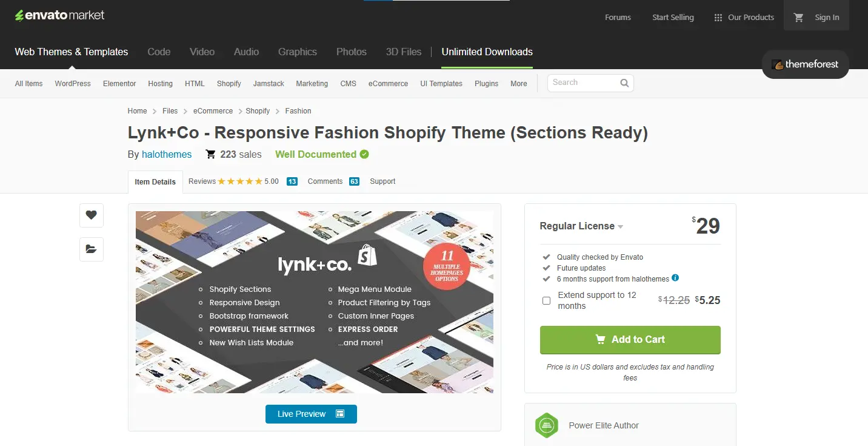Click the Live Preview button
The image size is (868, 446).
(x=311, y=414)
